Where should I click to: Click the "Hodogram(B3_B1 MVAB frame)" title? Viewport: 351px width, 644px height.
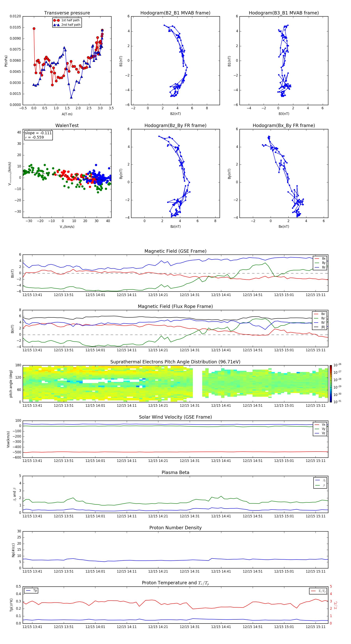[x=284, y=13]
